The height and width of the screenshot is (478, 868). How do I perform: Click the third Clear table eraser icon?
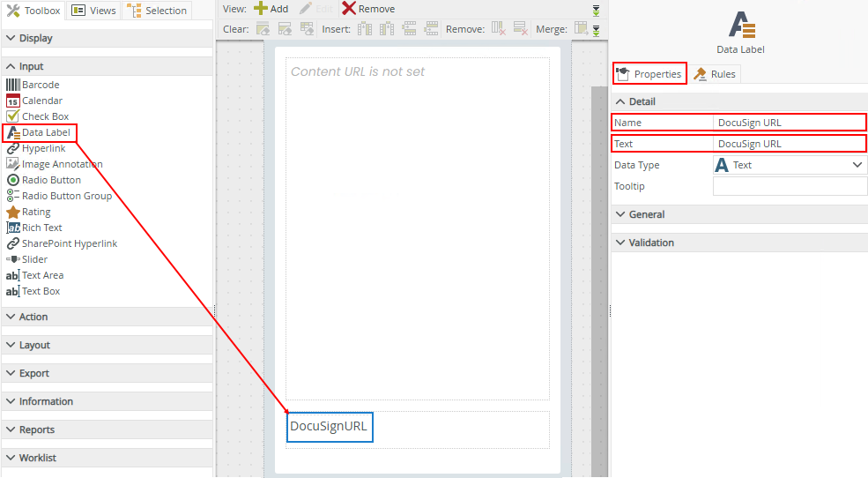[x=307, y=29]
